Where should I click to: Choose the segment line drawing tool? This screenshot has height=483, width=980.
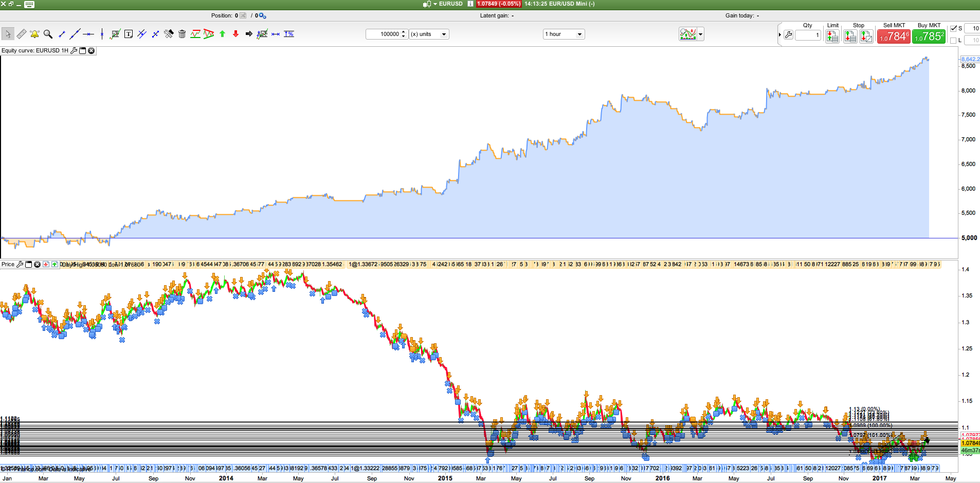[62, 34]
